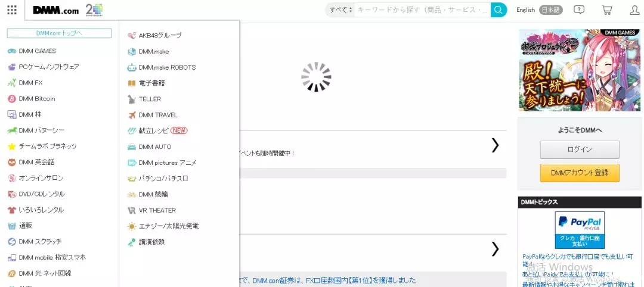Select the 日本語 language toggle

pyautogui.click(x=550, y=10)
